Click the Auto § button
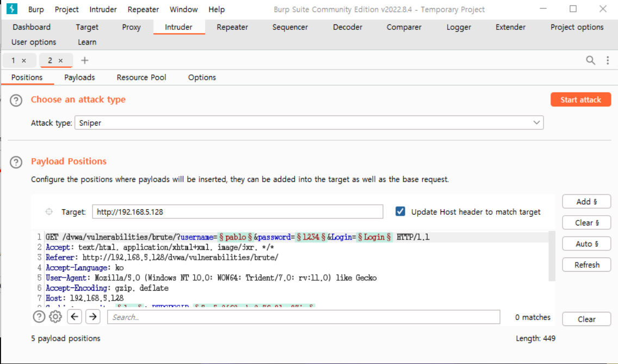The image size is (618, 364). point(586,243)
